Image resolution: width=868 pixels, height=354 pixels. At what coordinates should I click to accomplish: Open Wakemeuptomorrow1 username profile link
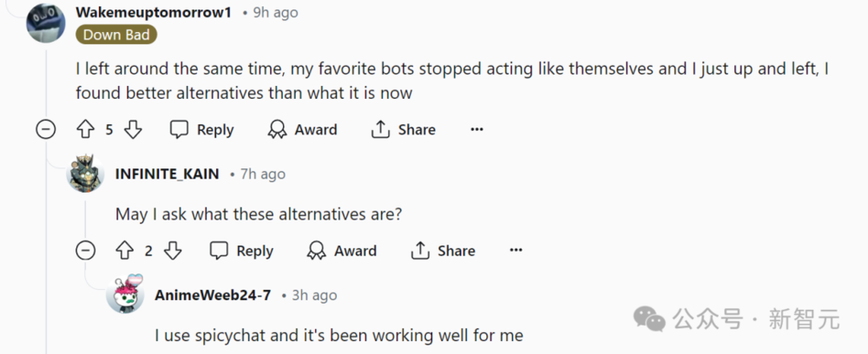coord(154,13)
